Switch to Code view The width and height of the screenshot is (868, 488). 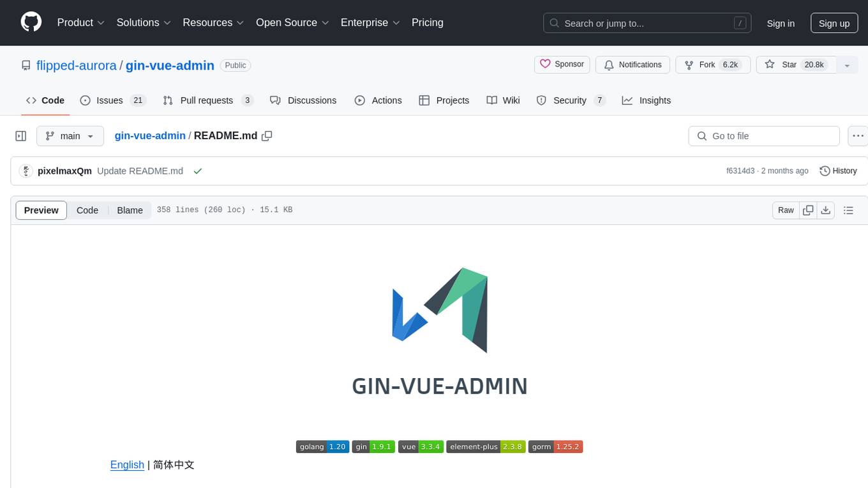(x=87, y=210)
